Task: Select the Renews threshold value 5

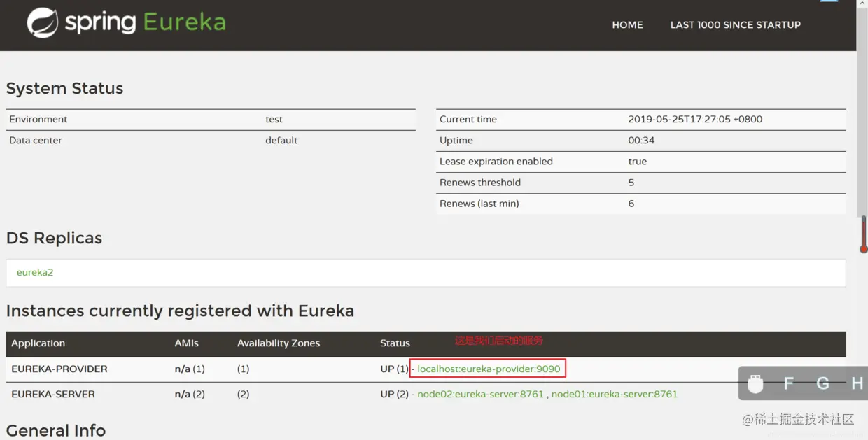Action: (631, 182)
